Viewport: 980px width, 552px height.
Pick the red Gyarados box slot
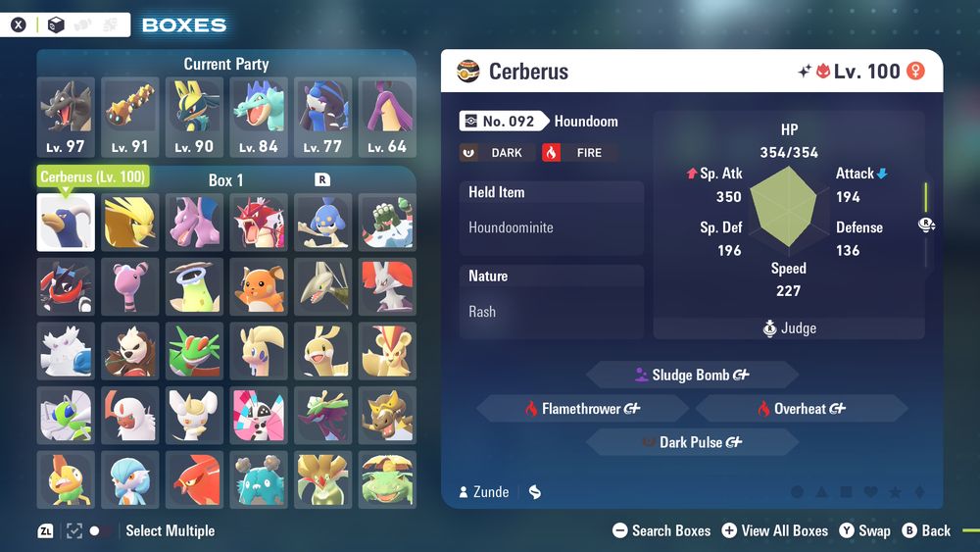tap(259, 222)
